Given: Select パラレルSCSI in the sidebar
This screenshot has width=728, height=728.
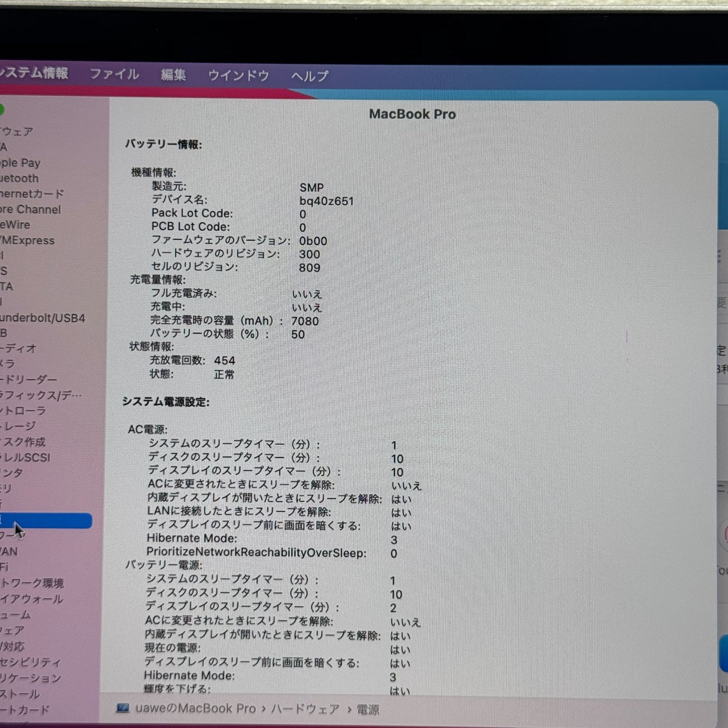Looking at the screenshot, I should pos(25,457).
